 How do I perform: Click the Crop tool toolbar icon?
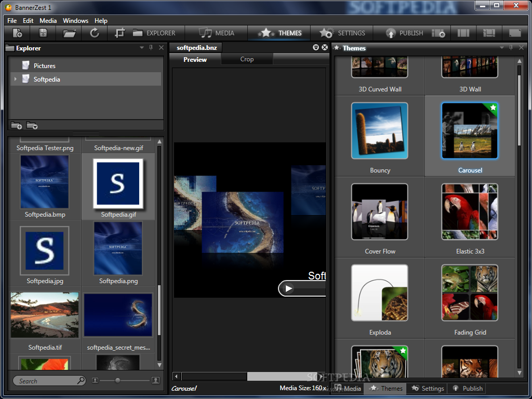(x=120, y=33)
